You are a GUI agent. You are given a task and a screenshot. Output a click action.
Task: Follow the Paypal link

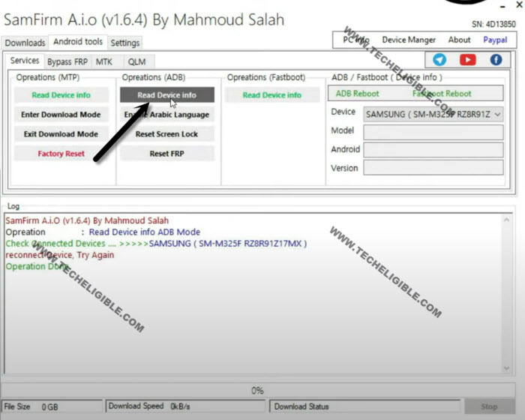pos(495,40)
